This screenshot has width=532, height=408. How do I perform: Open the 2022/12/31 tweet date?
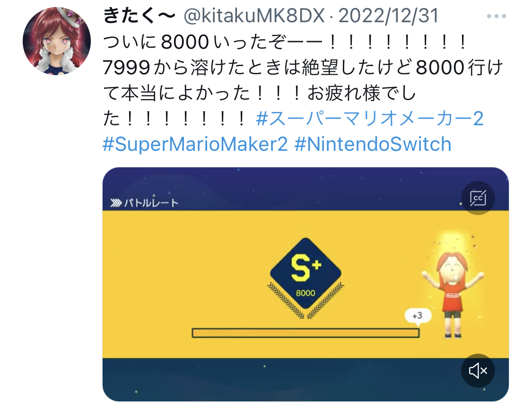(x=389, y=16)
